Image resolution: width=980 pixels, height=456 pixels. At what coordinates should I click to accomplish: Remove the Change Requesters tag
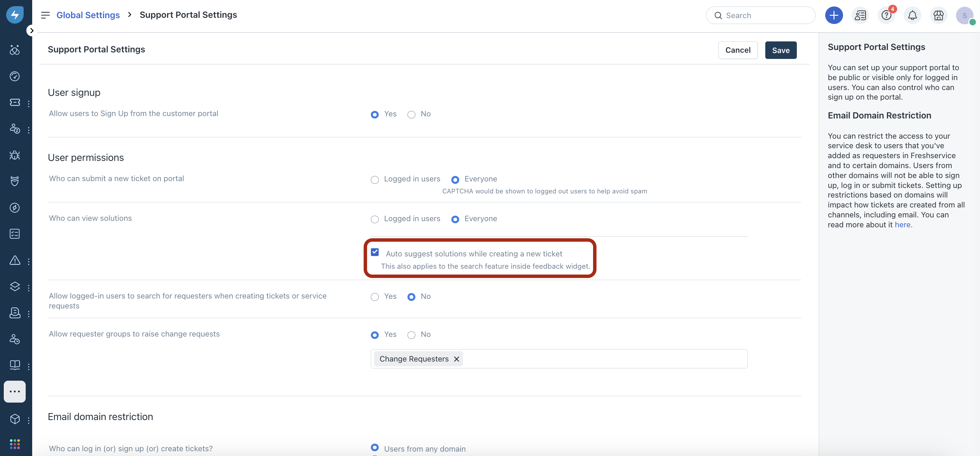click(x=456, y=359)
